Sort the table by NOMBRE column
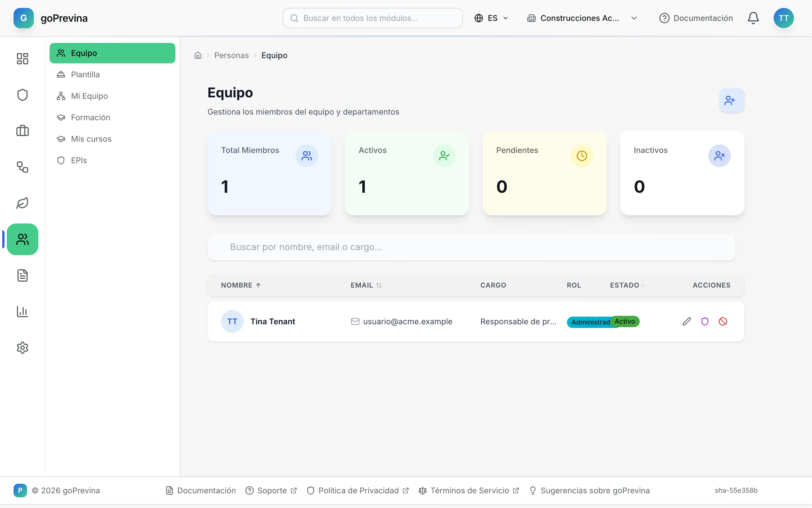The width and height of the screenshot is (812, 508). tap(241, 285)
